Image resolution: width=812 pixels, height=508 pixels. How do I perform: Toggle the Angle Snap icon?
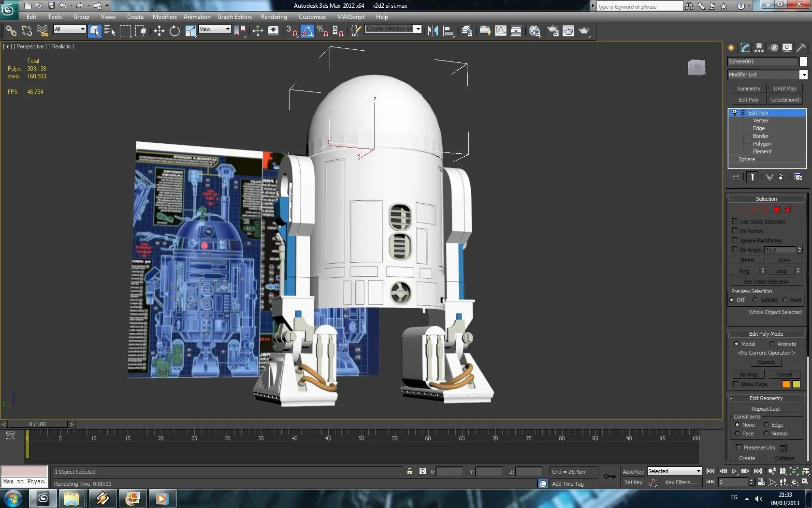[307, 31]
